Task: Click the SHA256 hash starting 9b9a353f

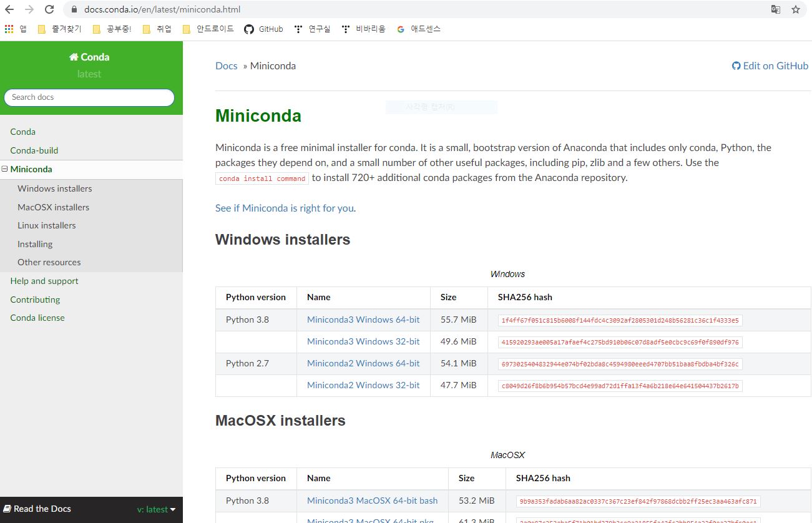Action: pos(638,502)
